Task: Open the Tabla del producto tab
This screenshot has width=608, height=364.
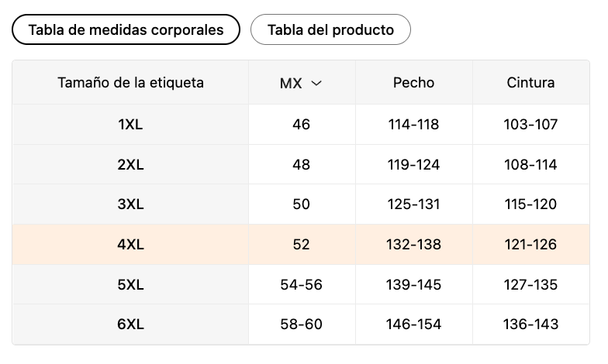Action: [330, 29]
